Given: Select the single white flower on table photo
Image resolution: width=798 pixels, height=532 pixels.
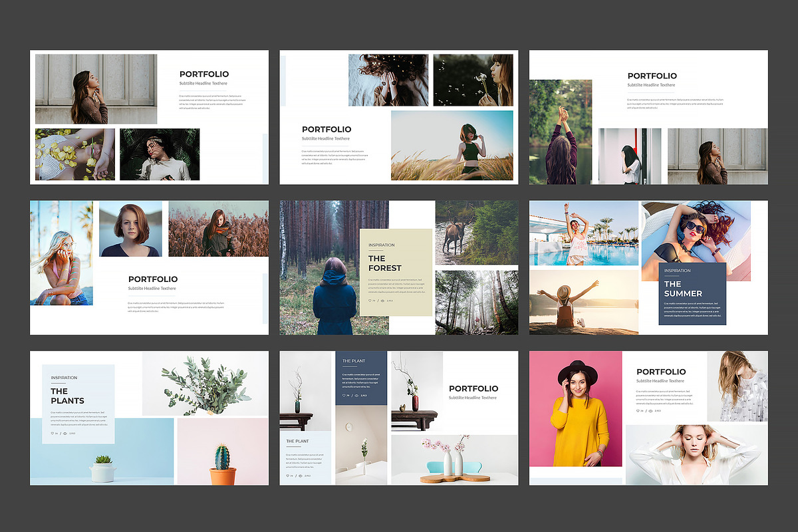Looking at the screenshot, I should (x=362, y=445).
